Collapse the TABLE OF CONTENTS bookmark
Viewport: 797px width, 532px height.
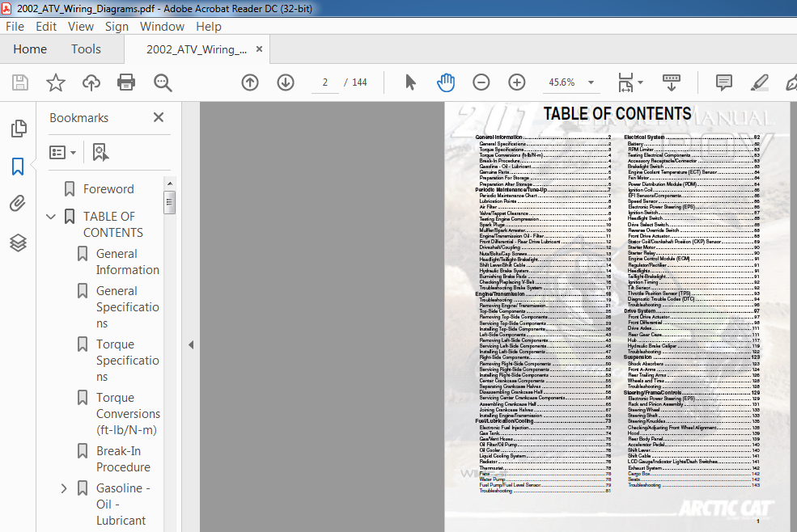coord(51,217)
